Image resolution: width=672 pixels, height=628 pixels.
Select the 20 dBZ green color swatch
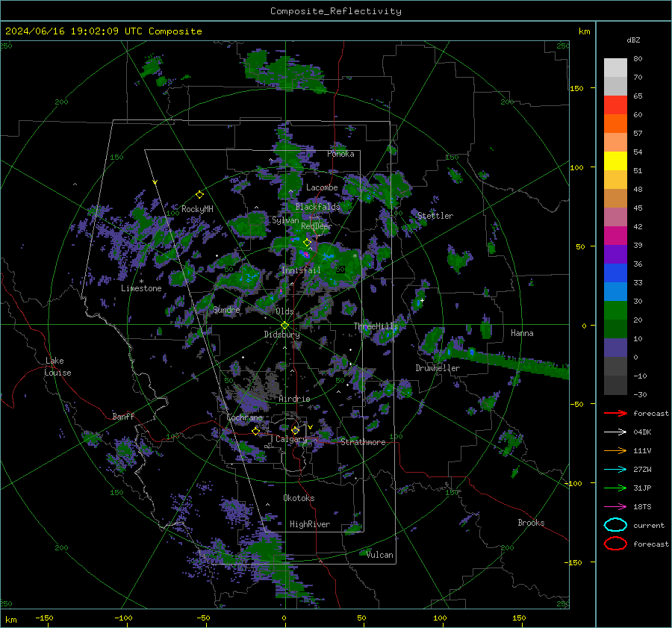tap(615, 310)
